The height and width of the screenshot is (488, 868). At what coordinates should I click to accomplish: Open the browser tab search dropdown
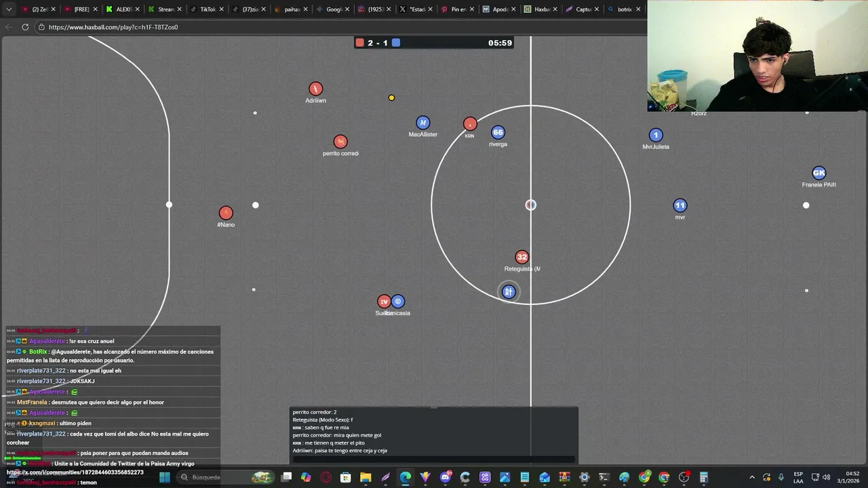pos(9,9)
